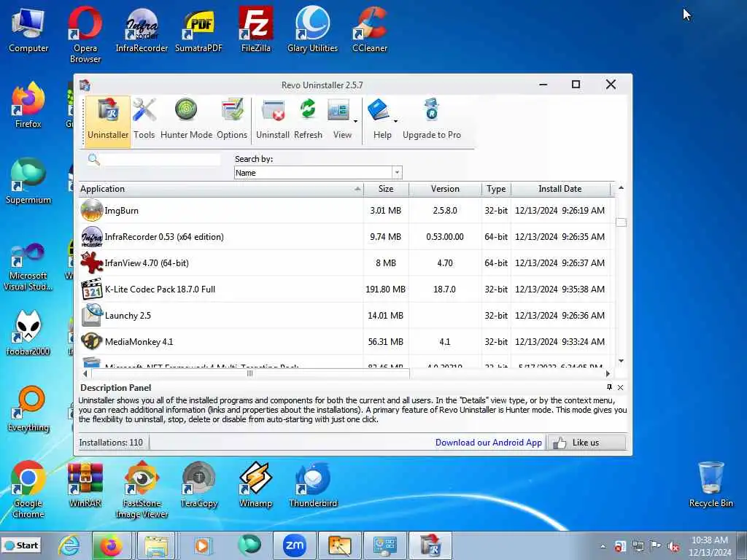
Task: Open Glary Utilities desktop shortcut
Action: pyautogui.click(x=312, y=29)
